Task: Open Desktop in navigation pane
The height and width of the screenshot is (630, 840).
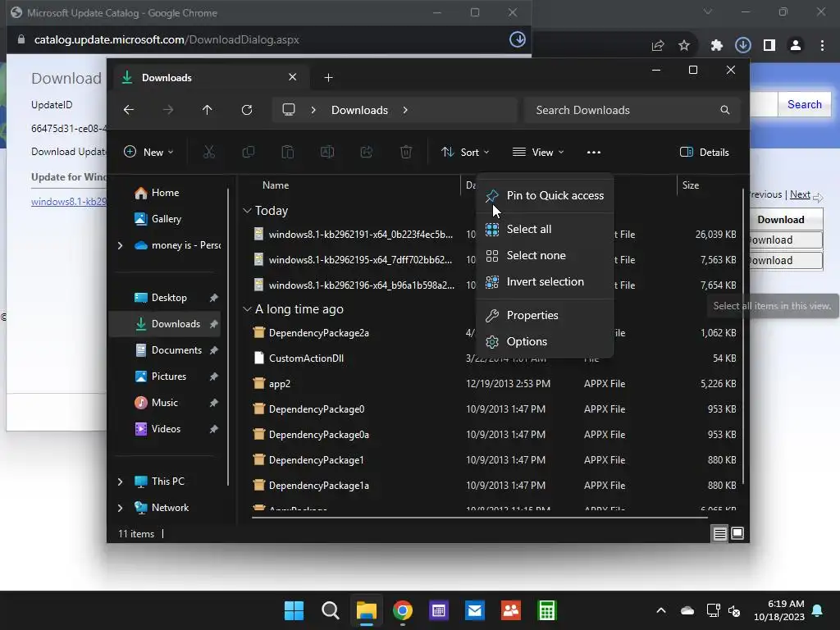Action: [165, 298]
